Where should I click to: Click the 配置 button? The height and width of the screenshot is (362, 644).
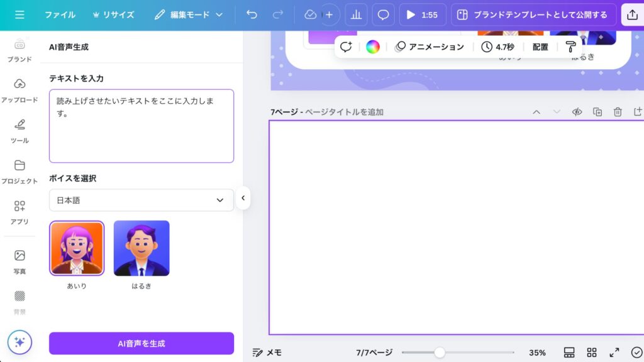pyautogui.click(x=540, y=47)
